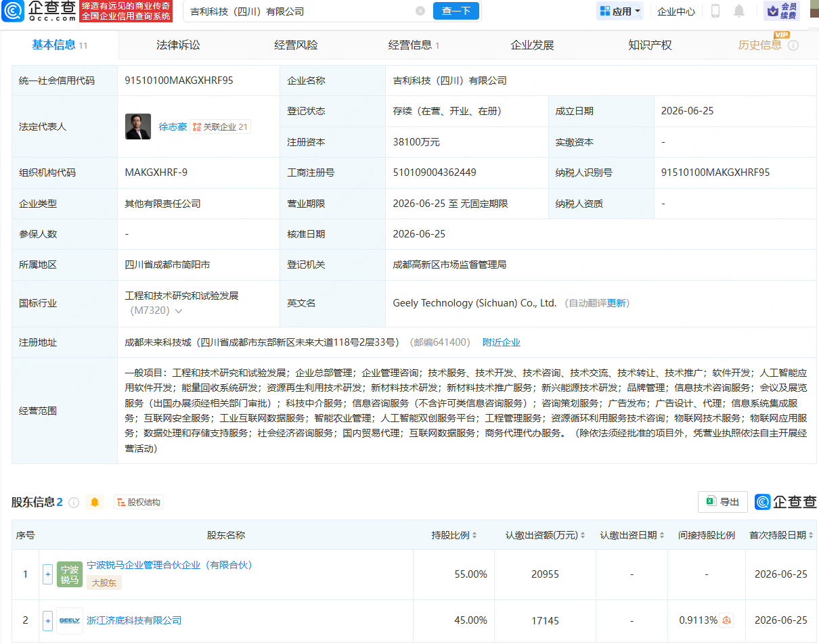Click the English name Geely Technology (Sichuan) Co., Ltd.
819x644 pixels.
pos(474,303)
